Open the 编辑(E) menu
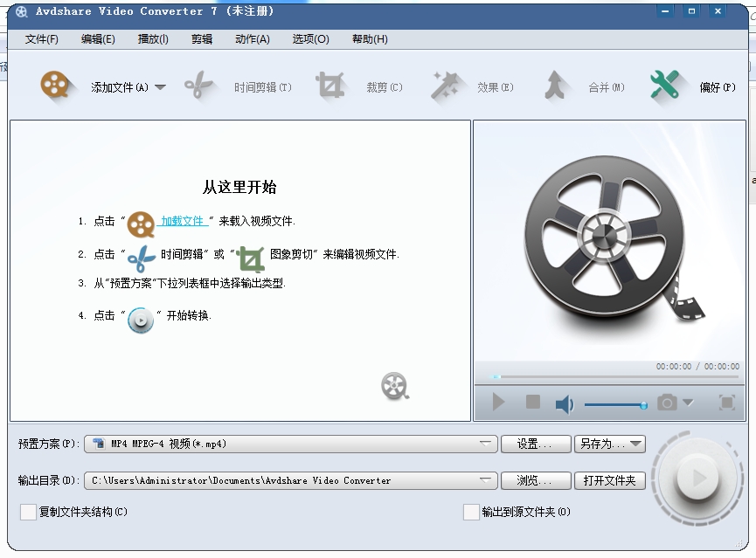This screenshot has width=756, height=558. 98,39
